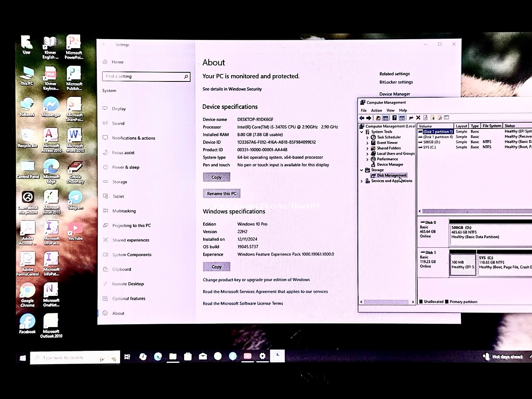Click Copy button below Device specifications
Image resolution: width=532 pixels, height=399 pixels.
click(x=217, y=177)
